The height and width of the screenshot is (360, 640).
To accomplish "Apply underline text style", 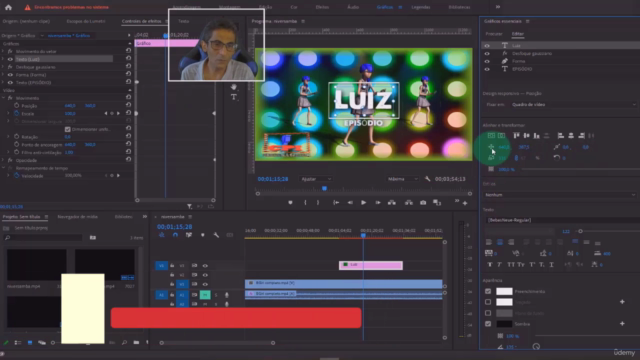I will [x=551, y=264].
